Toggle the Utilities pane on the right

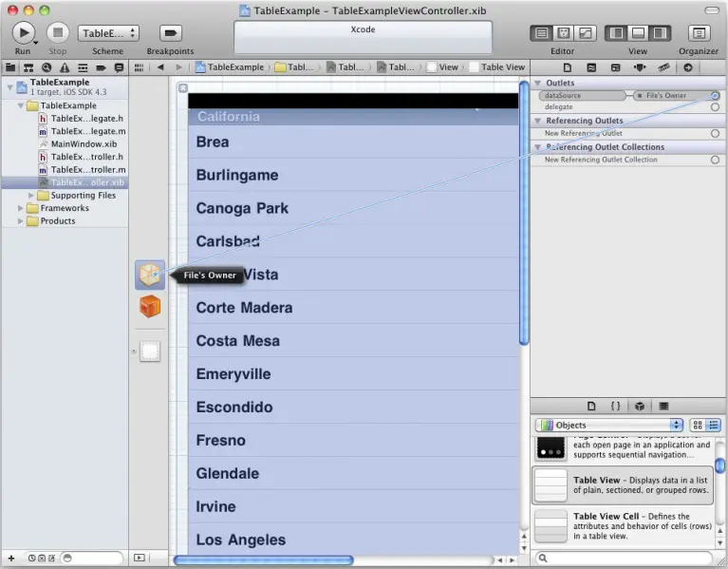point(660,32)
